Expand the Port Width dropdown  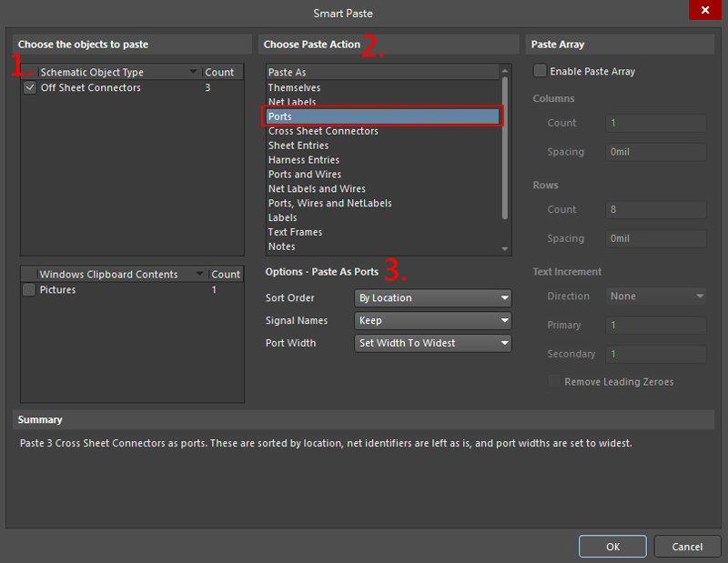point(432,343)
